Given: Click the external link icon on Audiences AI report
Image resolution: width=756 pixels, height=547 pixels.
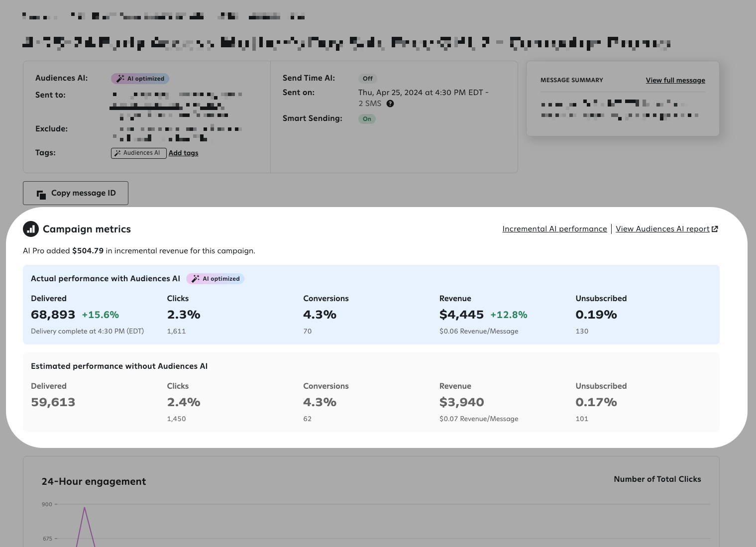Looking at the screenshot, I should point(715,229).
